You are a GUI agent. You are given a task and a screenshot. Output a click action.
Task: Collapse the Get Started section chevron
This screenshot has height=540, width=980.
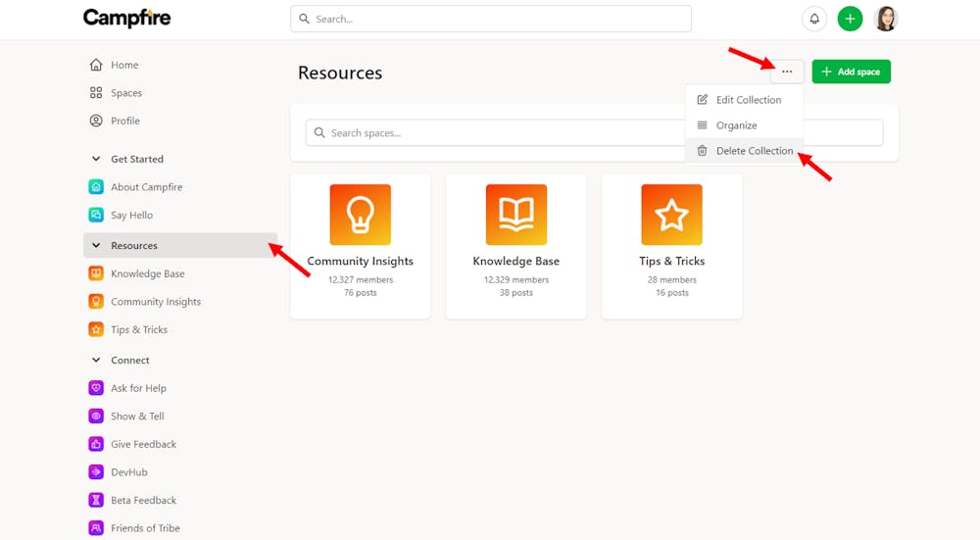pos(96,159)
